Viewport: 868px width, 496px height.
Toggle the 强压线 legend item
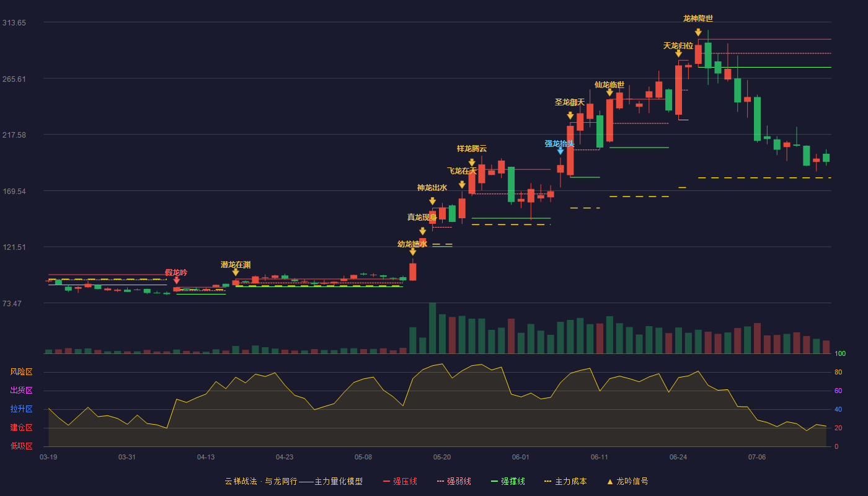click(400, 481)
